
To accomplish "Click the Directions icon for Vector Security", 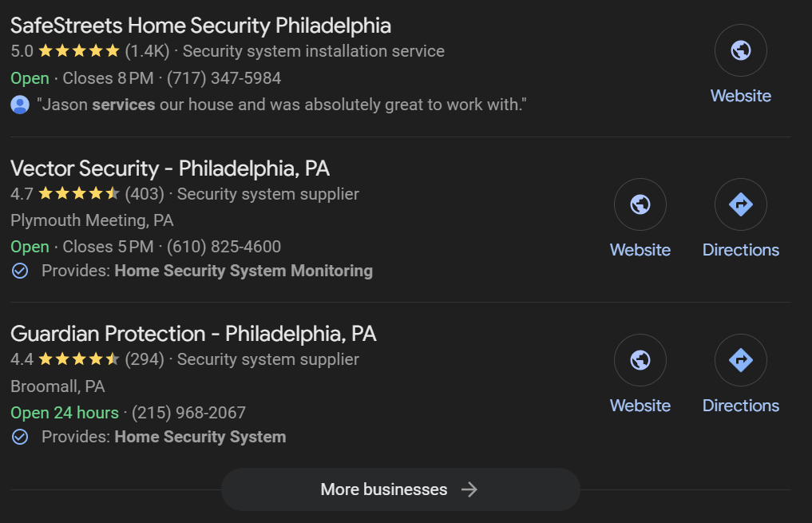I will (x=740, y=204).
